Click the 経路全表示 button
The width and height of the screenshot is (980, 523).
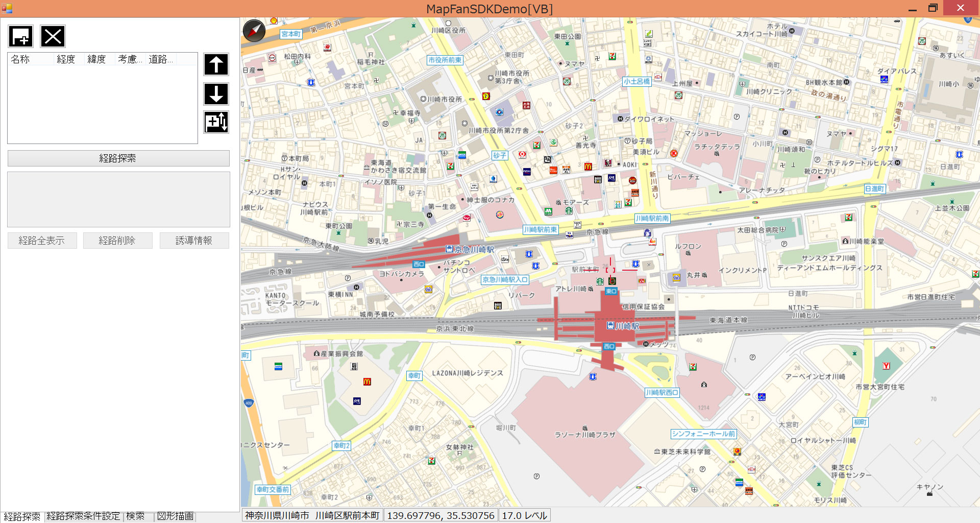click(x=42, y=241)
